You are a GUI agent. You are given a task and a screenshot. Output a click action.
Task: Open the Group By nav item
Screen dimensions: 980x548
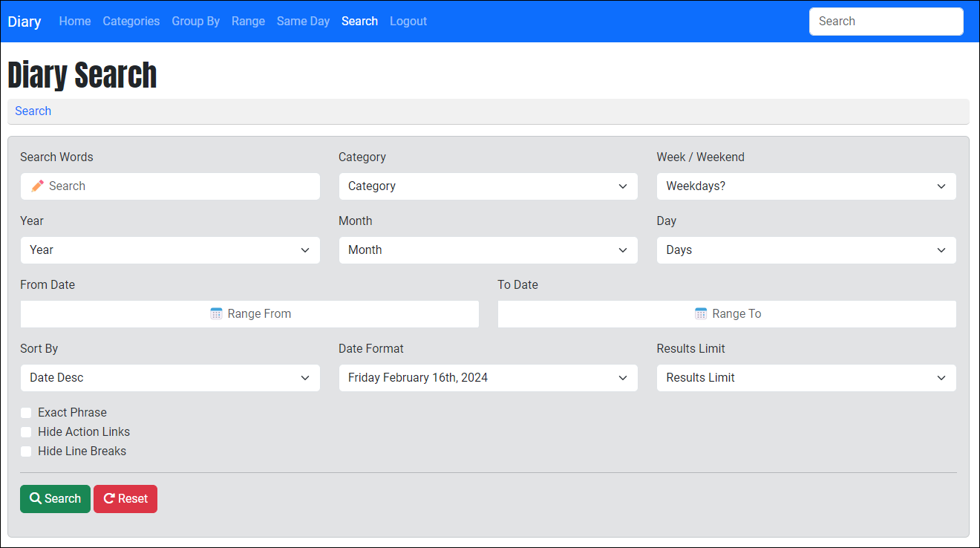[x=196, y=22]
